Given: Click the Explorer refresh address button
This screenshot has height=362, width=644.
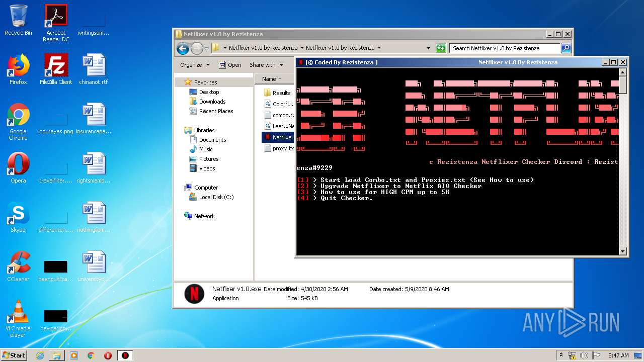Looking at the screenshot, I should tap(441, 48).
